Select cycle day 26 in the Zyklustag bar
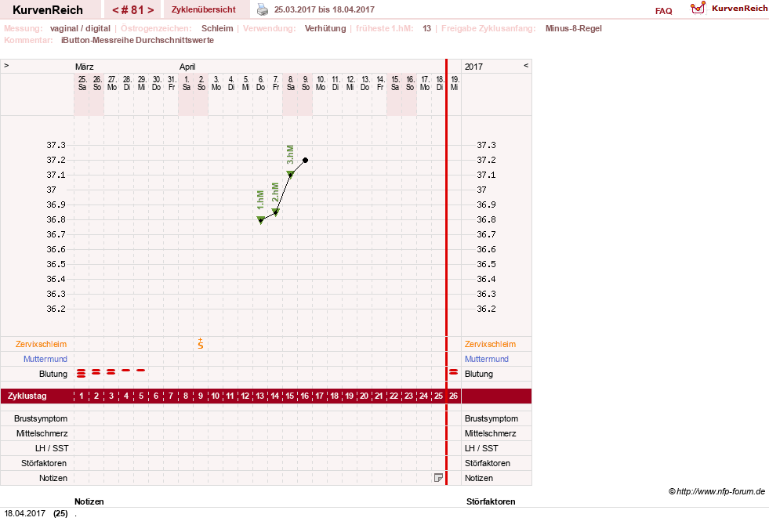The image size is (769, 532). (x=453, y=396)
